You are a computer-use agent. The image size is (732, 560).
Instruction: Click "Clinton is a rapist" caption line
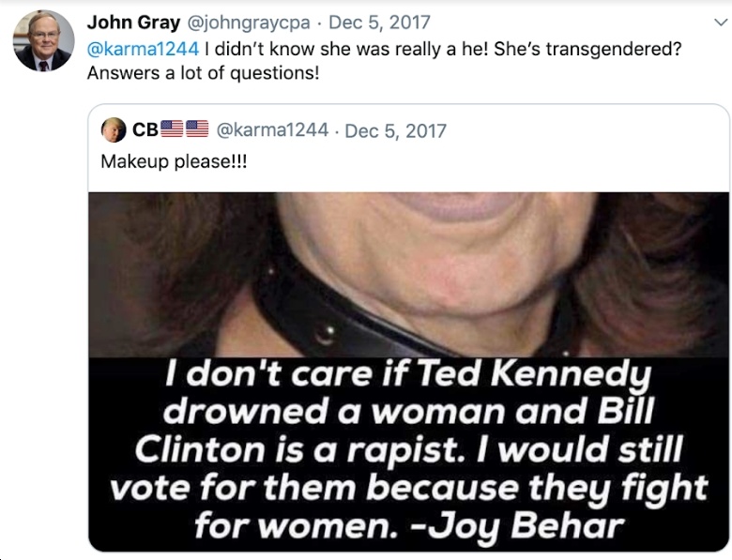tap(299, 450)
